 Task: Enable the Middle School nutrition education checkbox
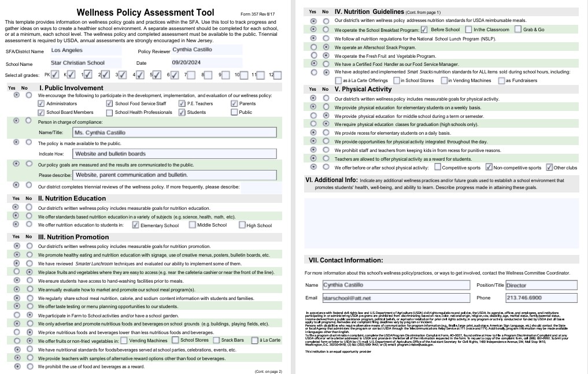192,225
